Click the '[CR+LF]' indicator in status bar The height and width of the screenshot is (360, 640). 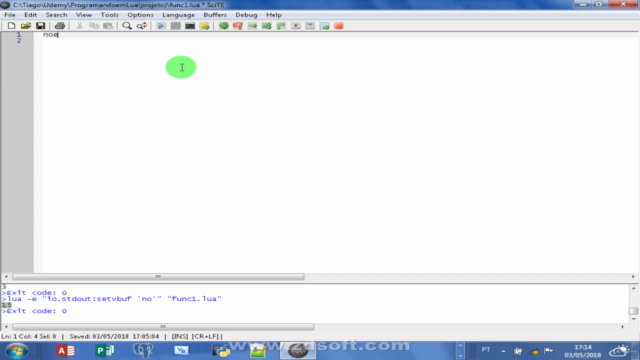(x=205, y=337)
